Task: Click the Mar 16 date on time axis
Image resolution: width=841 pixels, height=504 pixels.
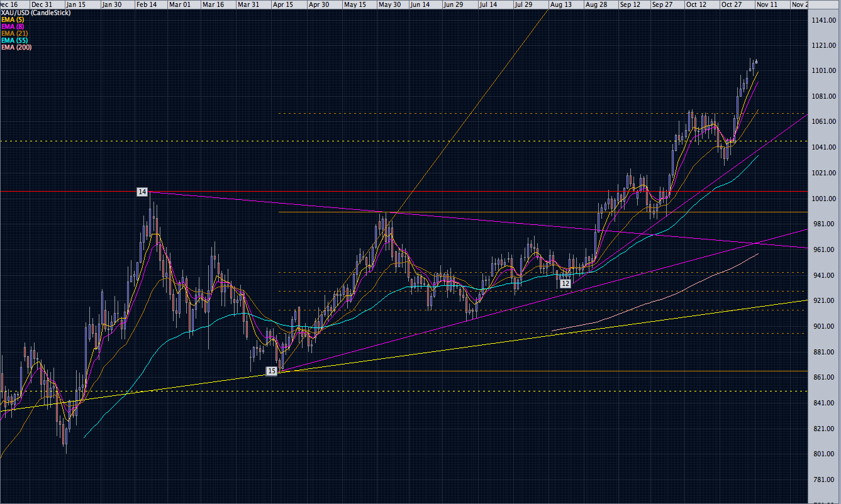Action: [x=214, y=4]
